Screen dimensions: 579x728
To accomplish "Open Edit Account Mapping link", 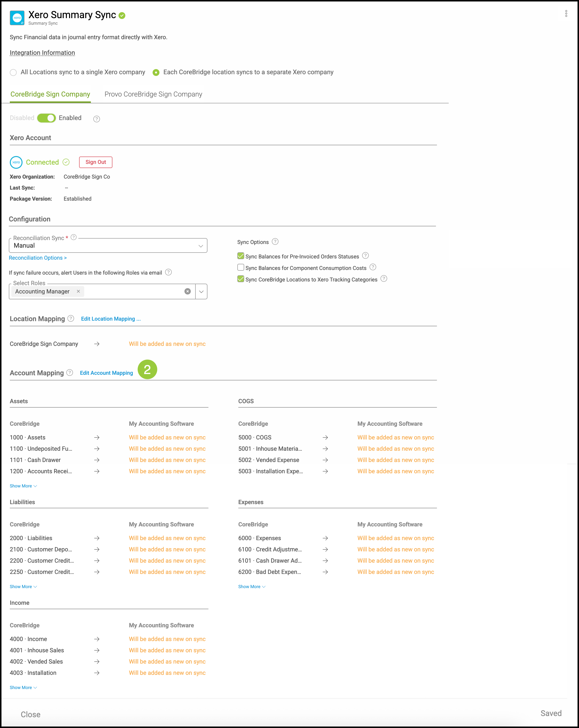I will 106,373.
